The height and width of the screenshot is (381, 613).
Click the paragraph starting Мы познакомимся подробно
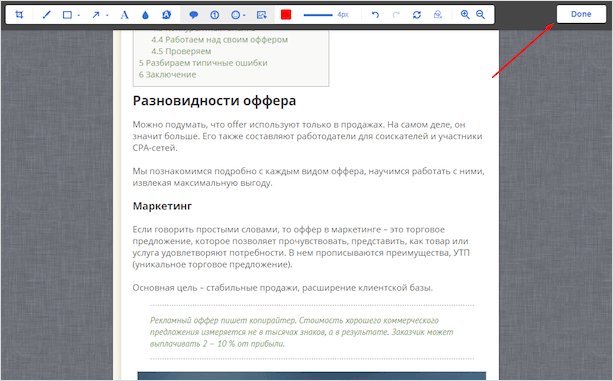308,177
